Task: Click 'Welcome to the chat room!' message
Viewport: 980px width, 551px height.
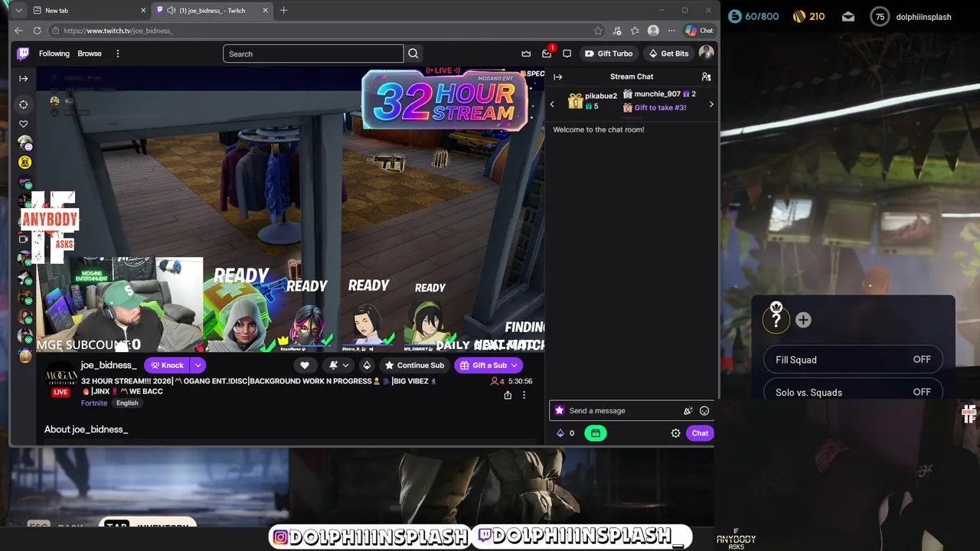Action: pos(599,129)
